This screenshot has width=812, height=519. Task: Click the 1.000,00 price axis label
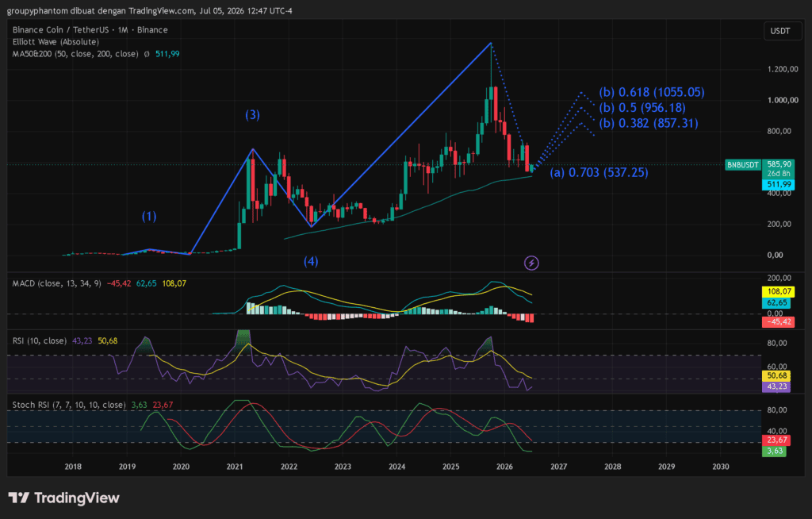(x=783, y=100)
